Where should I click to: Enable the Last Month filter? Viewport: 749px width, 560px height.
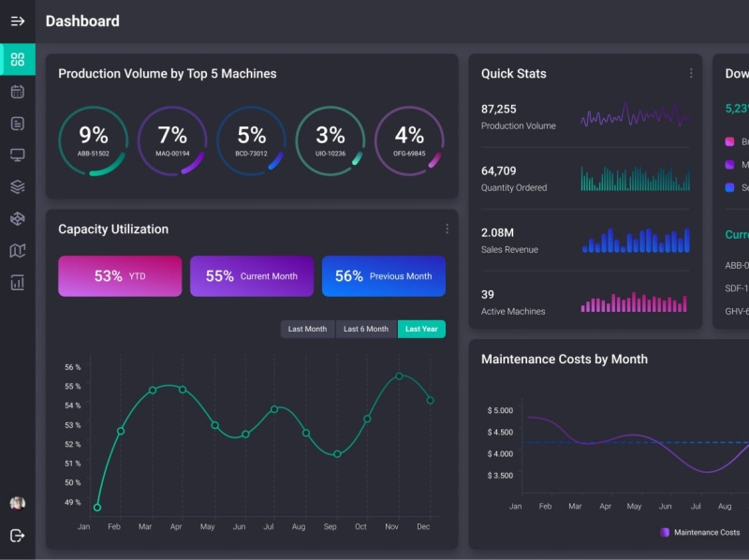point(308,329)
